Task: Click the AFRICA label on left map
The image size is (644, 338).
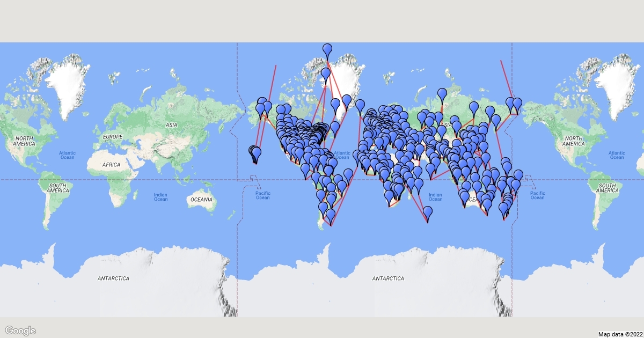Action: 113,165
